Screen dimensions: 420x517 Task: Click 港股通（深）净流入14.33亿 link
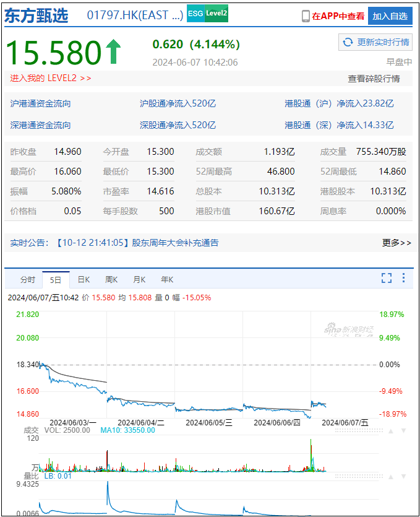(340, 125)
